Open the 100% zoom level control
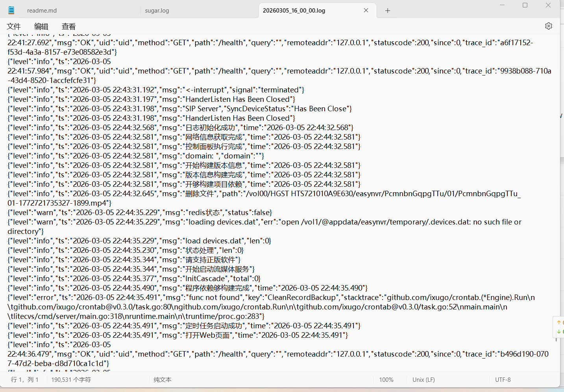 [386, 380]
